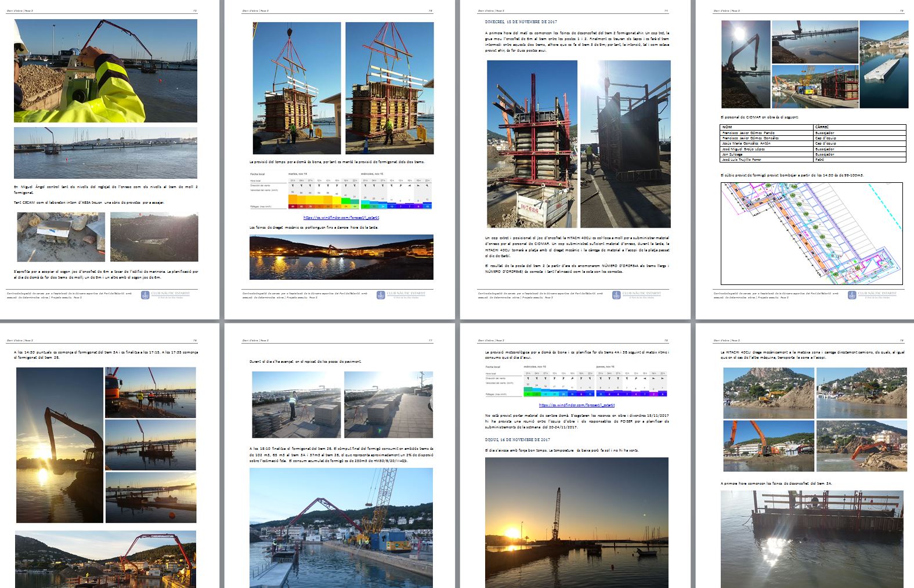The image size is (914, 588).
Task: Click the 'DIJOUS, 16 DE NOVEMBRE DE 2017' heading
Action: pos(517,440)
